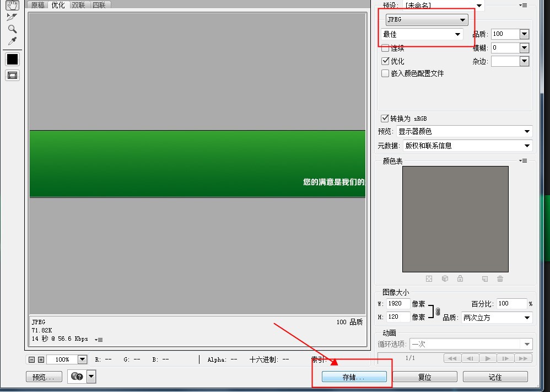Open 元数据 版权和联系信息 dropdown
Image resolution: width=550 pixels, height=392 pixels.
coord(467,146)
